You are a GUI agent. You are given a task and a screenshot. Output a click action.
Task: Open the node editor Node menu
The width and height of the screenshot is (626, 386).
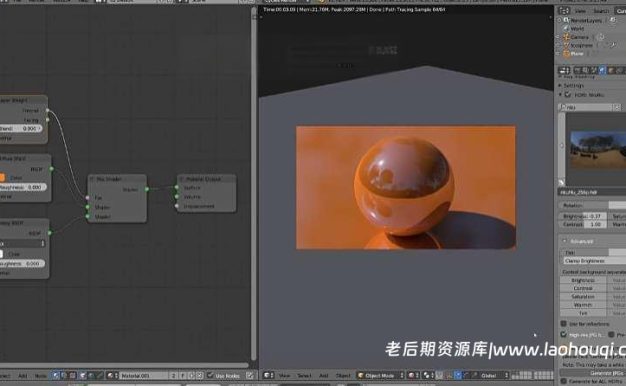(40, 376)
